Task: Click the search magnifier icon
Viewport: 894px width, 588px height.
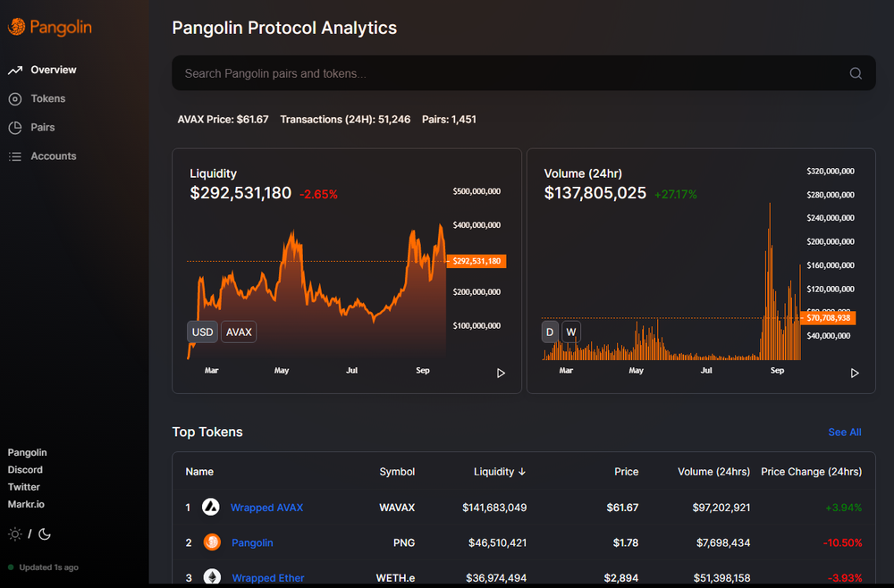Action: pyautogui.click(x=855, y=73)
